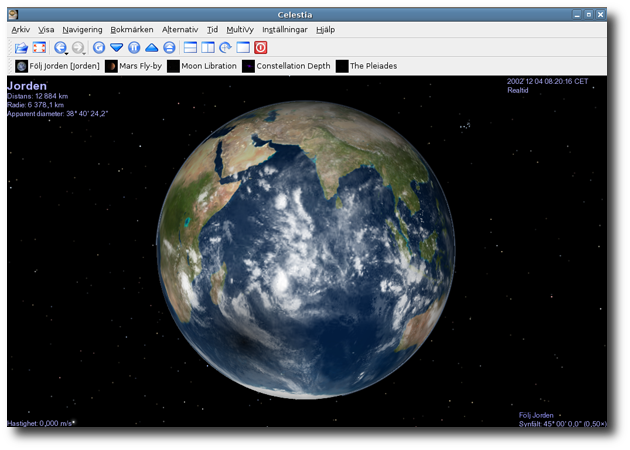Open the Constellation Depth bookmark
The image size is (630, 450).
(x=286, y=66)
